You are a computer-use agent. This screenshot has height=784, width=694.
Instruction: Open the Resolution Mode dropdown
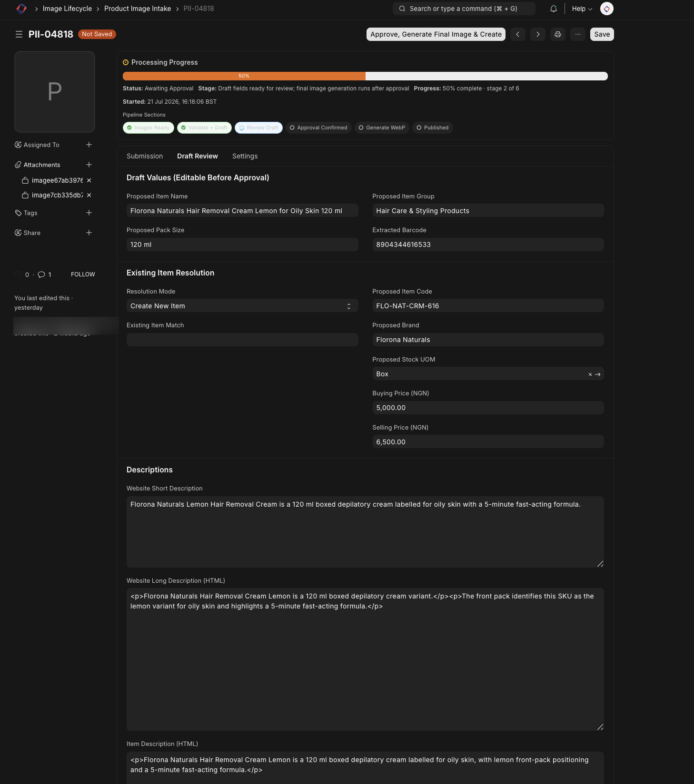point(242,306)
